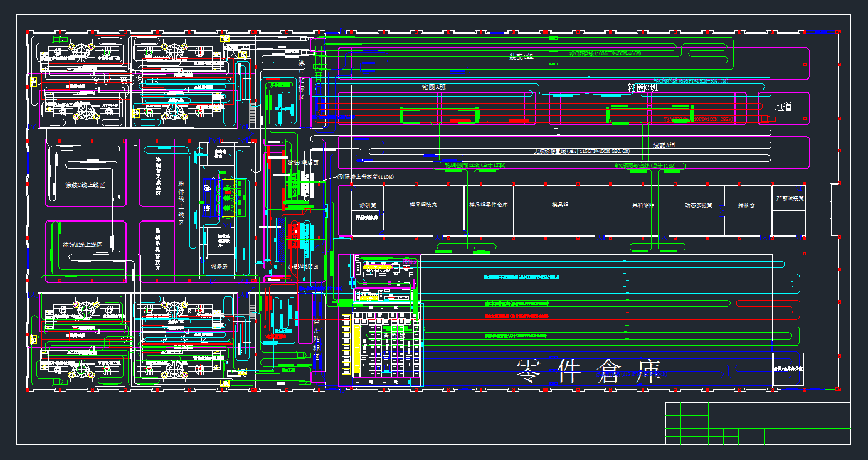This screenshot has width=868, height=460.
Task: Select the 零件仓库 large text label
Action: [x=588, y=371]
